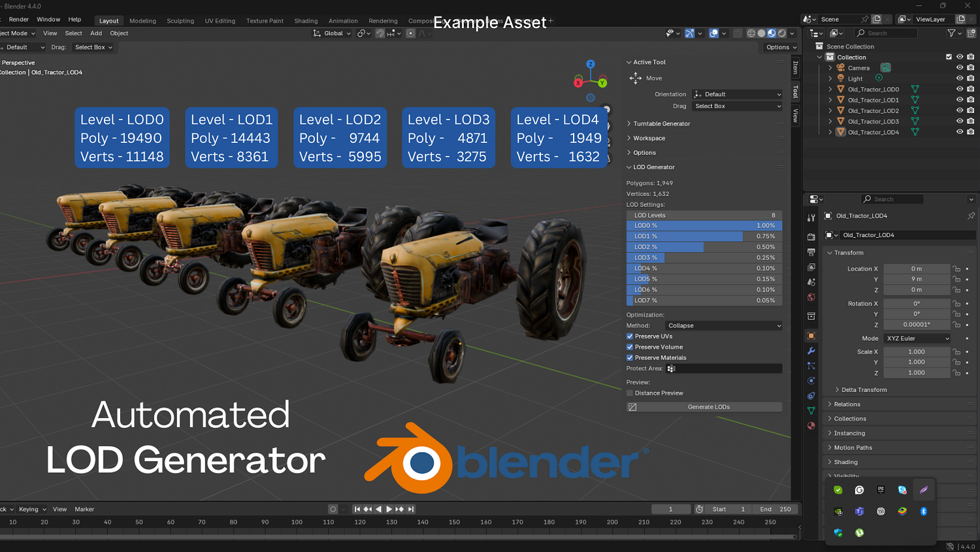Adjust the LOD2 % slider
Image resolution: width=980 pixels, height=552 pixels.
click(x=704, y=247)
